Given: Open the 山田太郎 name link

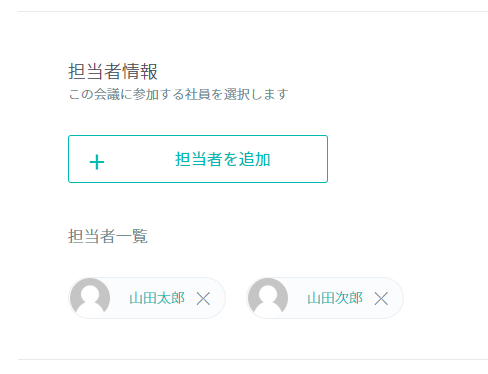Looking at the screenshot, I should [x=157, y=298].
